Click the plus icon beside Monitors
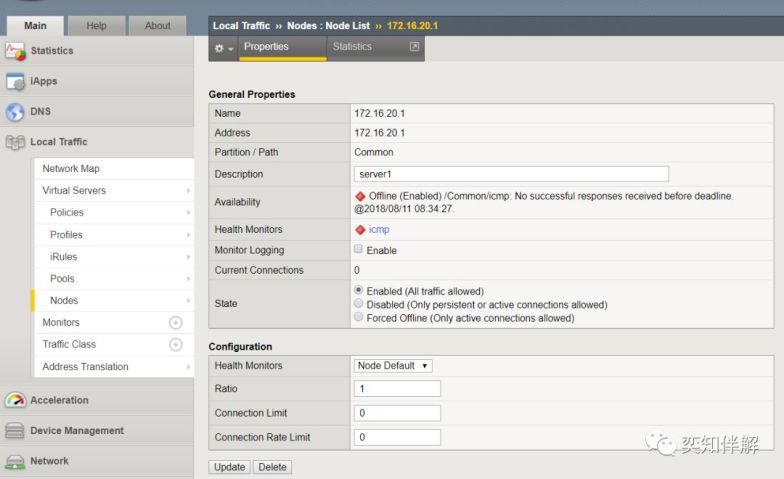 (176, 322)
